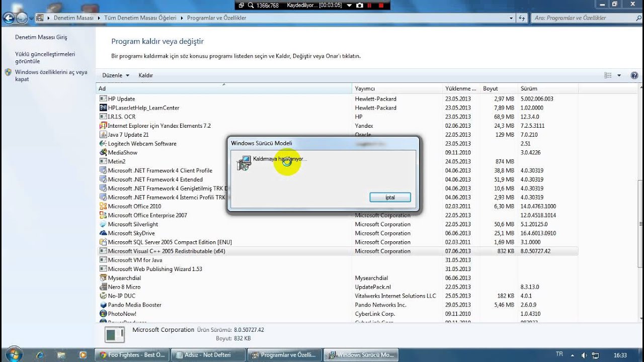The height and width of the screenshot is (362, 644).
Task: Open Windows özelliklerini aç veya kapat link
Action: coord(51,75)
